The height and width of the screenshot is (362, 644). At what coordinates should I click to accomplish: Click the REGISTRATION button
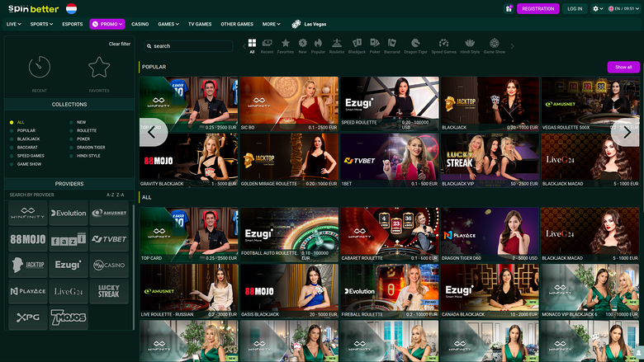538,8
